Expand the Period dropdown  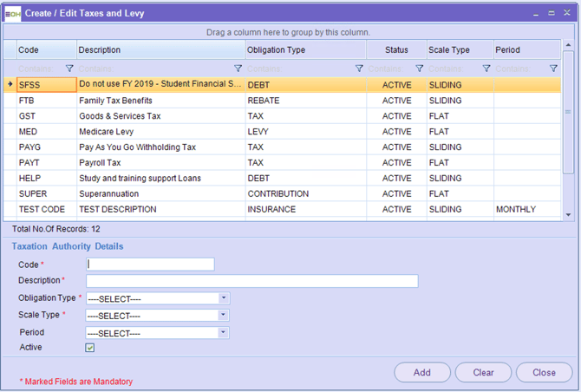[x=224, y=333]
